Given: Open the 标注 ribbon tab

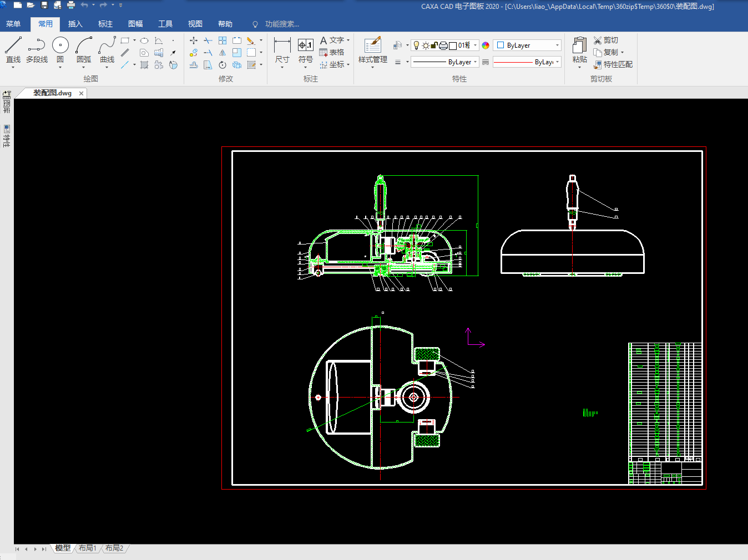Looking at the screenshot, I should pos(105,24).
